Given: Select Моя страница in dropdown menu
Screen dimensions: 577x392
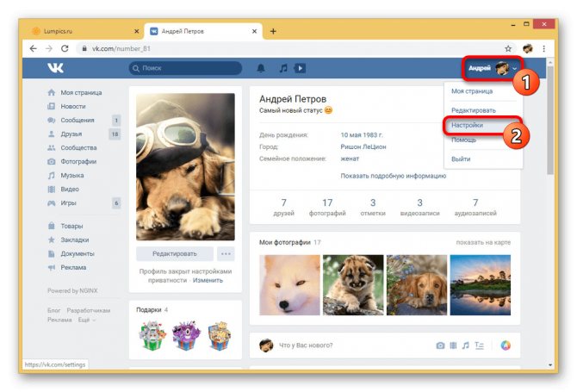Looking at the screenshot, I should [x=472, y=91].
